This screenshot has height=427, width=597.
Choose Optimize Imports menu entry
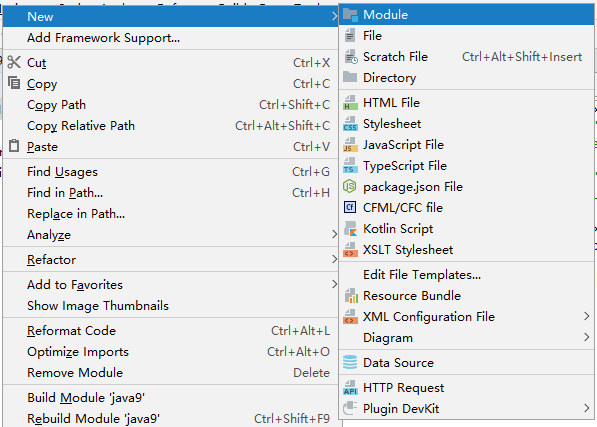coord(170,352)
